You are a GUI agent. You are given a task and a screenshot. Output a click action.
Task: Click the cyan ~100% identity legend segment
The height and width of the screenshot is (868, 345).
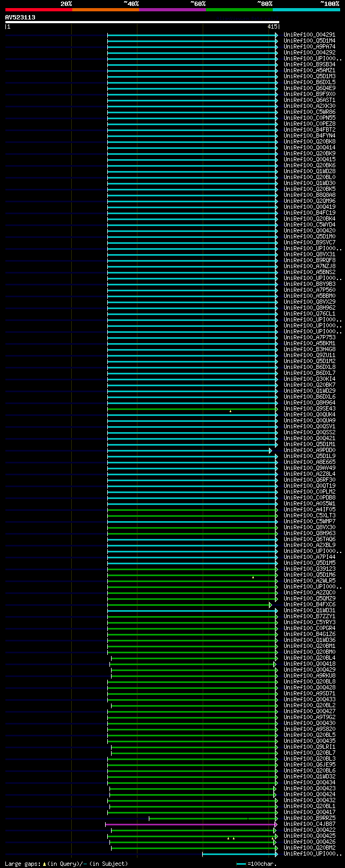(306, 10)
